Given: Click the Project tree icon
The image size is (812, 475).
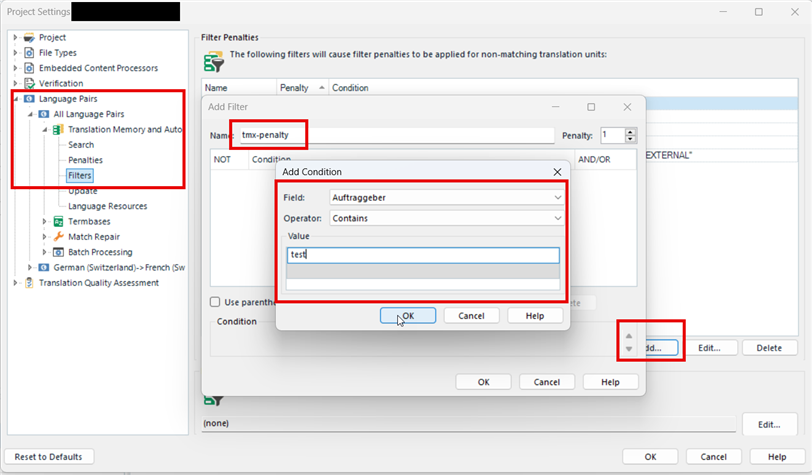Looking at the screenshot, I should [x=30, y=37].
